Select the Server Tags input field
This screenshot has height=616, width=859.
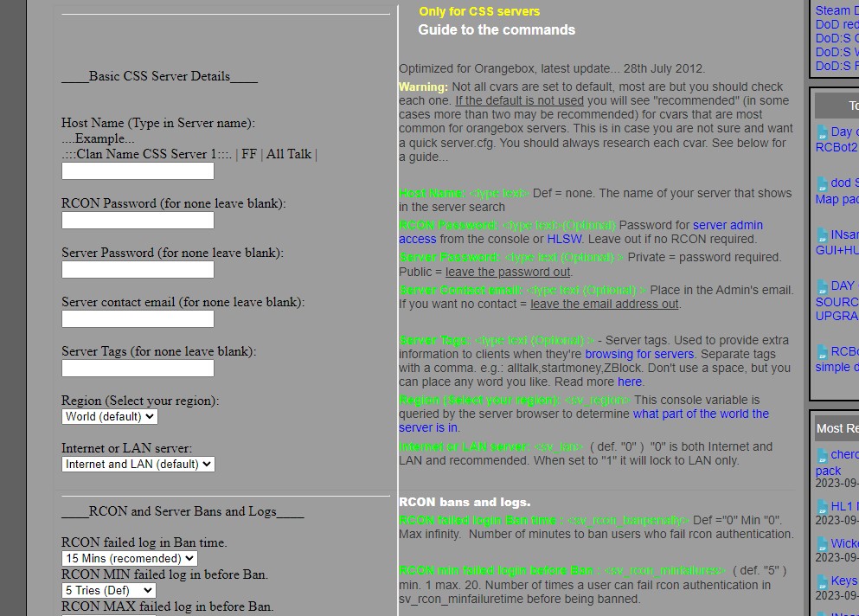(x=138, y=369)
